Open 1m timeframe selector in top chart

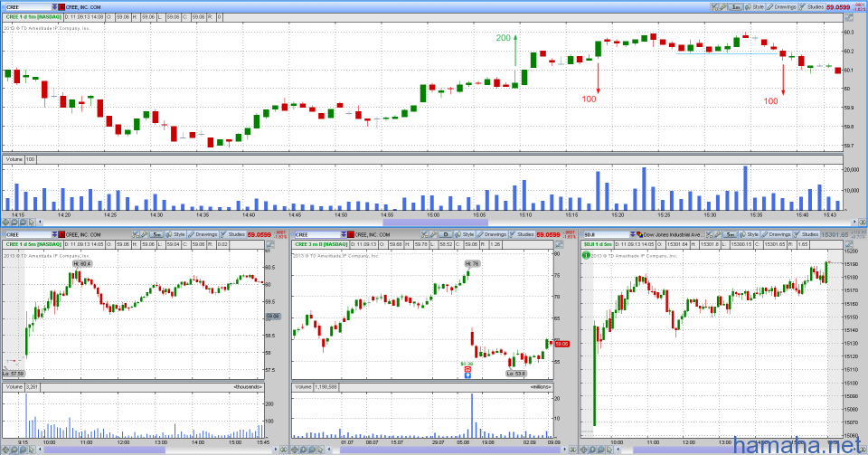tap(735, 7)
